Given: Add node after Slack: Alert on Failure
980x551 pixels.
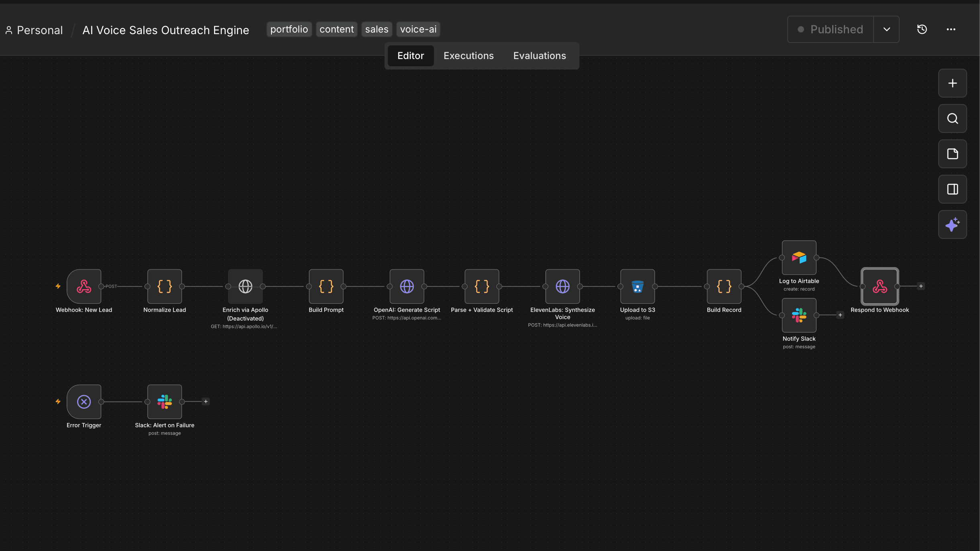Looking at the screenshot, I should 206,402.
